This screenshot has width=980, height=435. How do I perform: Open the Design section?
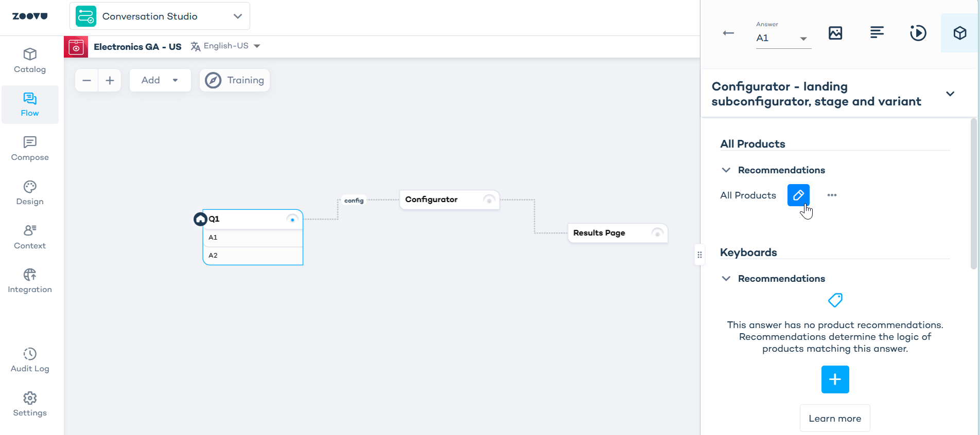30,193
